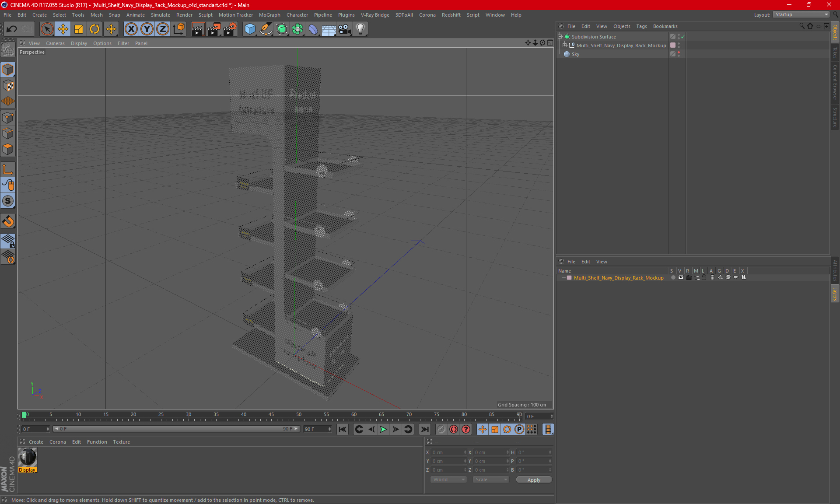Open the Layers side tab
This screenshot has height=504, width=840.
(835, 294)
